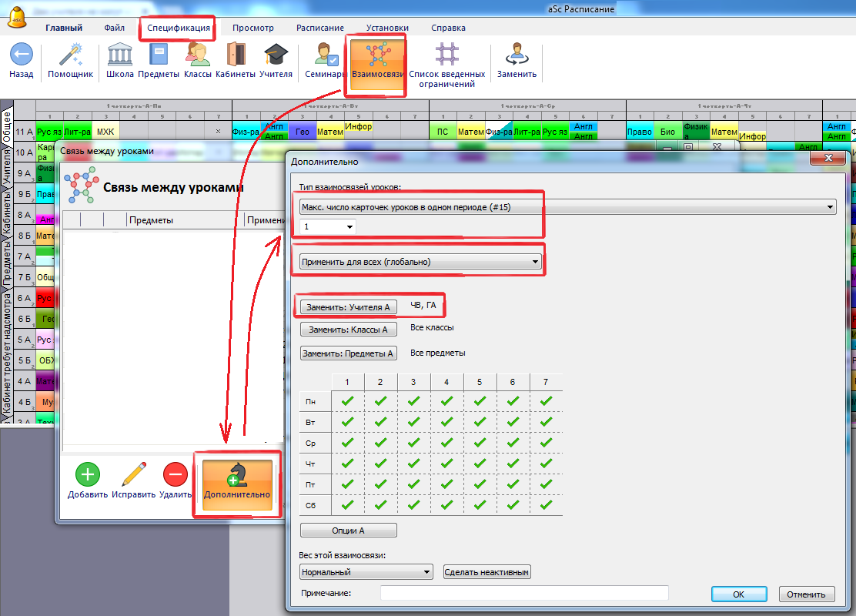The width and height of the screenshot is (856, 616).
Task: Switch to the Расписание ribbon tab
Action: (x=319, y=28)
